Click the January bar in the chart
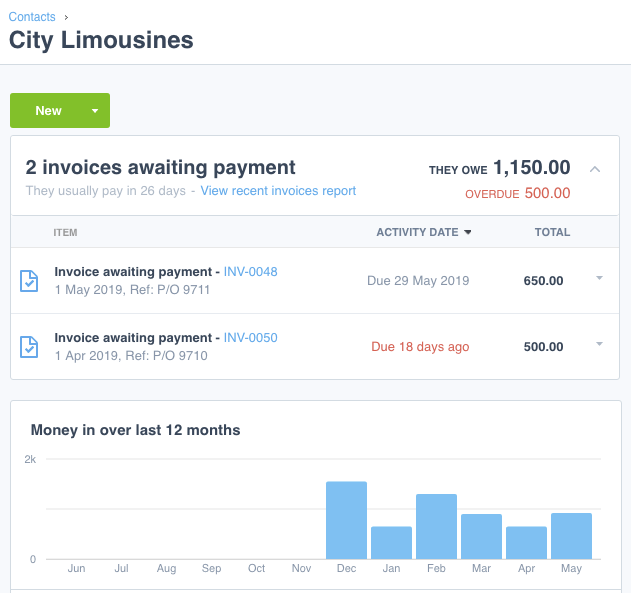 (x=391, y=542)
